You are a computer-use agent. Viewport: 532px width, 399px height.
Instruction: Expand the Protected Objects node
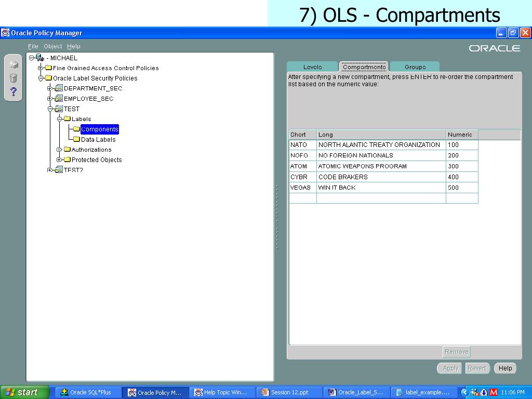pos(59,160)
